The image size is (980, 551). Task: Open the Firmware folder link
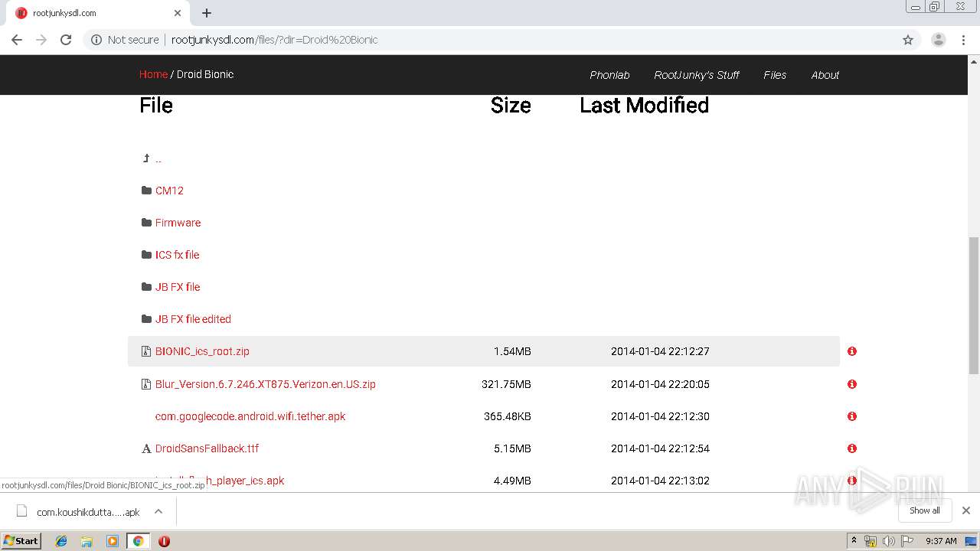[178, 223]
